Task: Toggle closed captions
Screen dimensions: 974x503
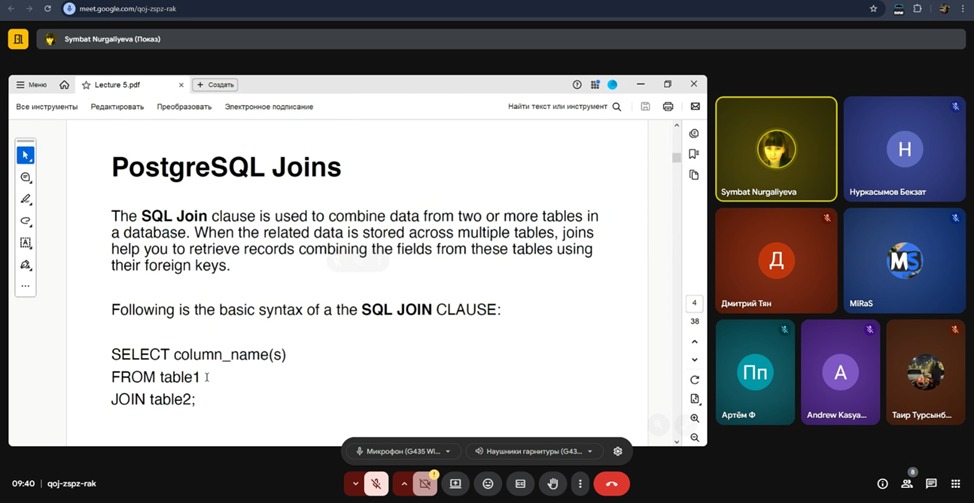Action: [520, 484]
